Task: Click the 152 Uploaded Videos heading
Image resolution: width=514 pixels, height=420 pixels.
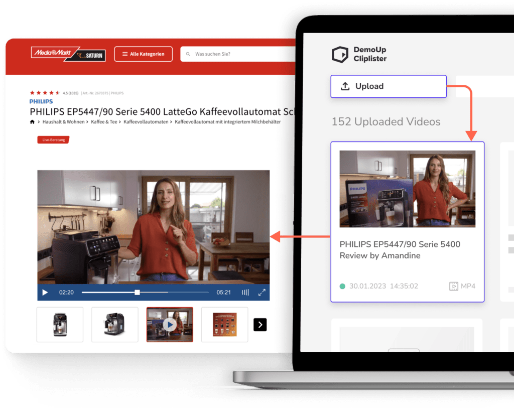Action: click(386, 121)
